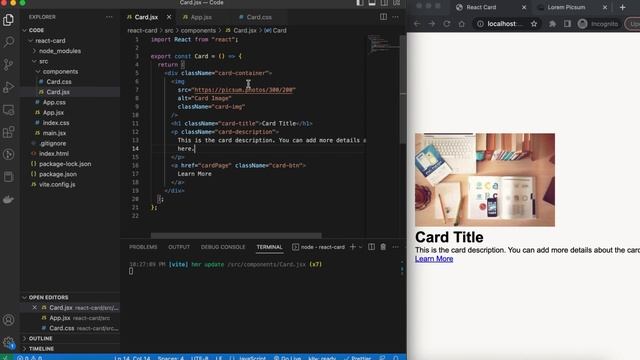This screenshot has width=640, height=360.
Task: Click the Incognito profile button
Action: point(598,24)
